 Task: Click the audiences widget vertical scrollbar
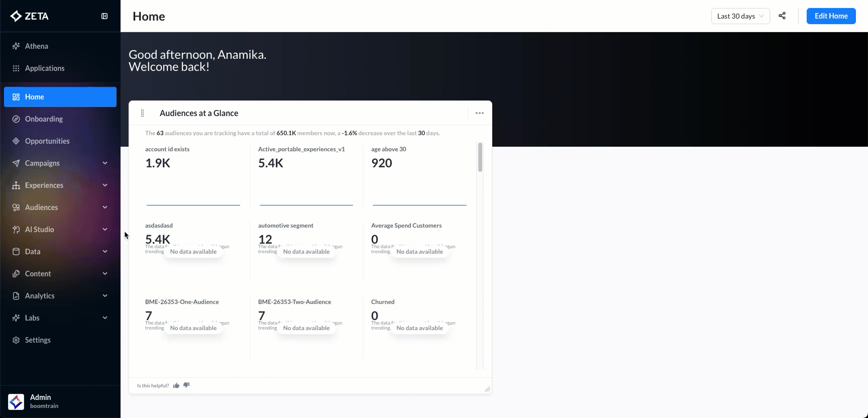tap(480, 158)
